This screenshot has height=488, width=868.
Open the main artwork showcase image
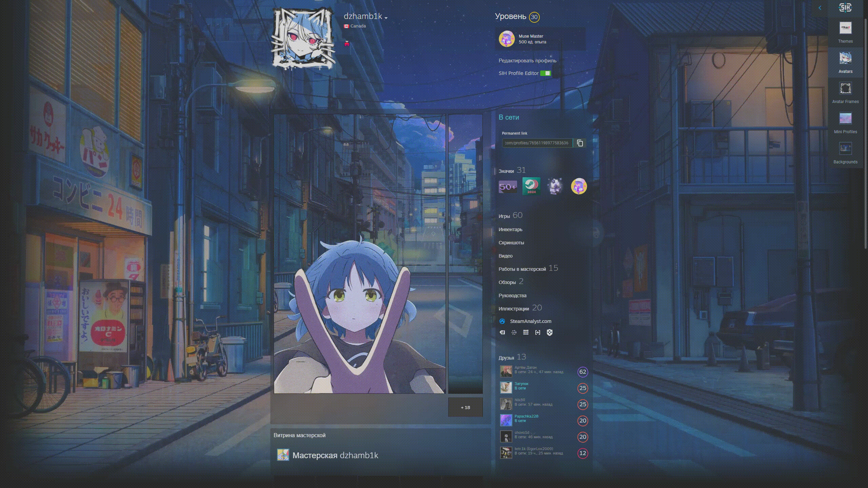360,254
